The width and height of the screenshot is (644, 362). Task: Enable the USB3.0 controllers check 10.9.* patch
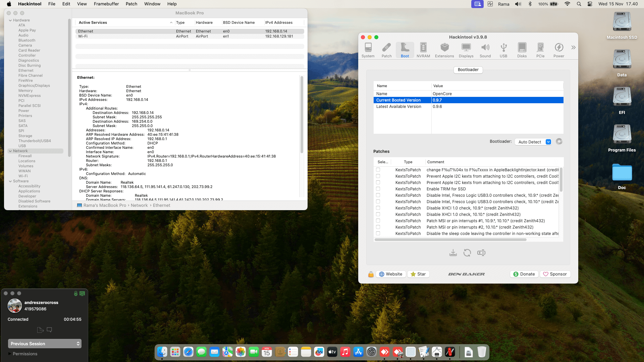point(378,195)
